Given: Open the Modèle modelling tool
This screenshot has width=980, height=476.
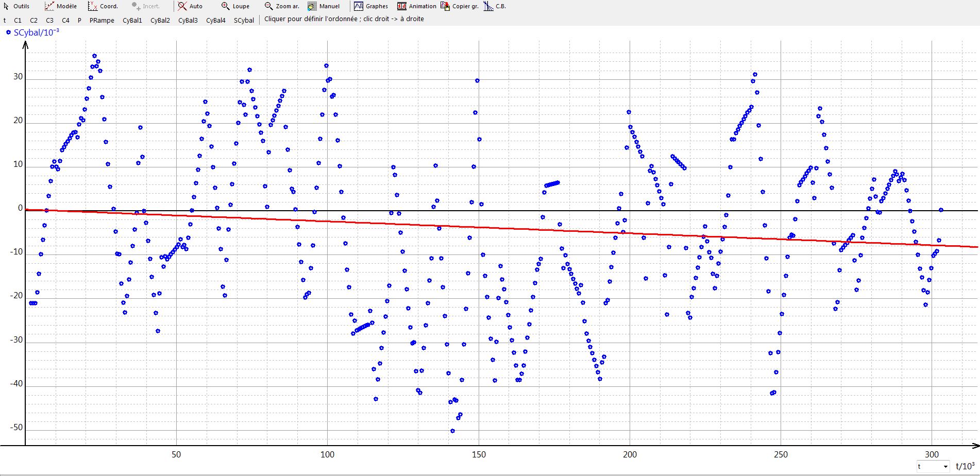Looking at the screenshot, I should (61, 6).
